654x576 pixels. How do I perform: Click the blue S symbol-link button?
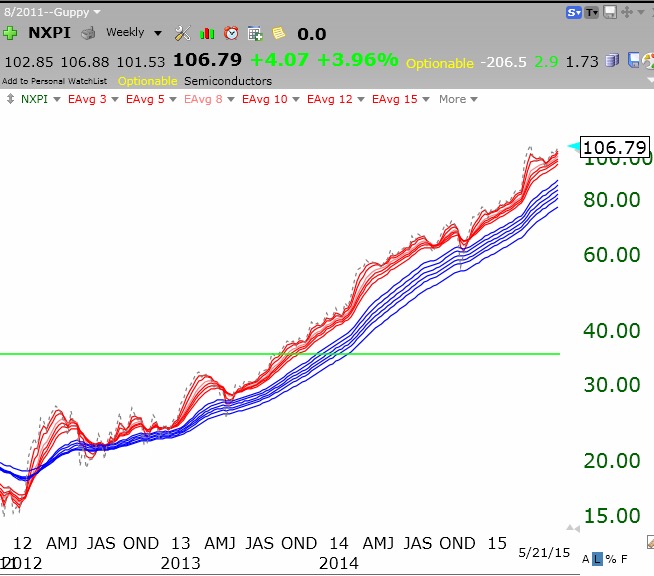[x=574, y=13]
